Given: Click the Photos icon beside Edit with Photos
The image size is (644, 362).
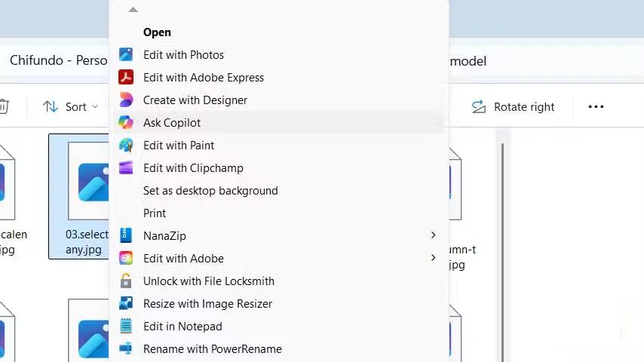Looking at the screenshot, I should click(126, 55).
